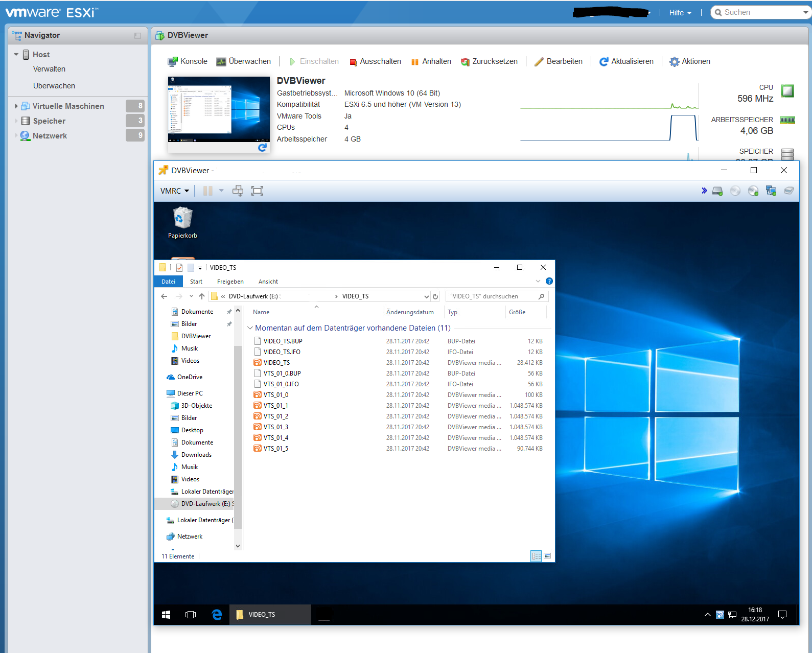Select the VTS_01_0.IFO file

click(281, 384)
